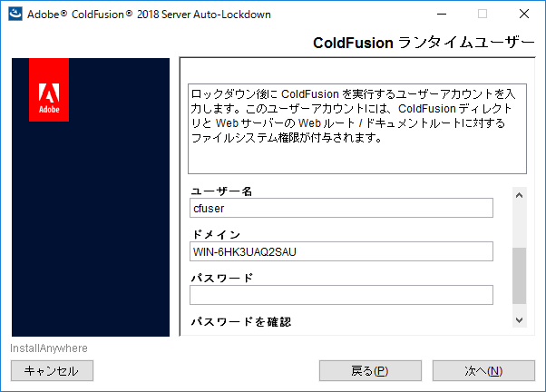Close the Auto-Lockdown installer window

click(x=524, y=15)
